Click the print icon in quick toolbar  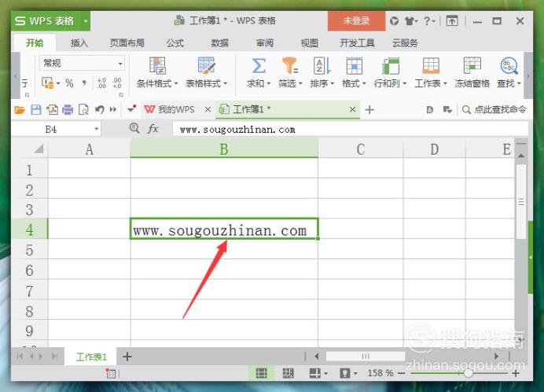coord(68,110)
